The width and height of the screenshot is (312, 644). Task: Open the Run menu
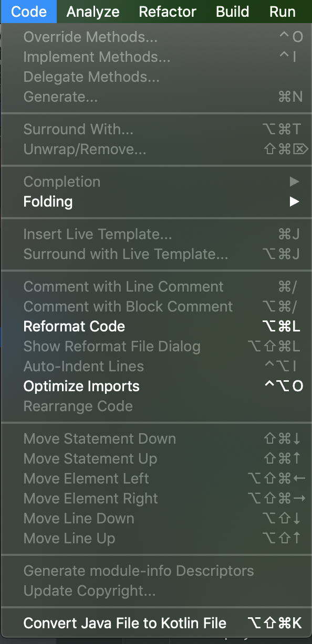[x=282, y=12]
